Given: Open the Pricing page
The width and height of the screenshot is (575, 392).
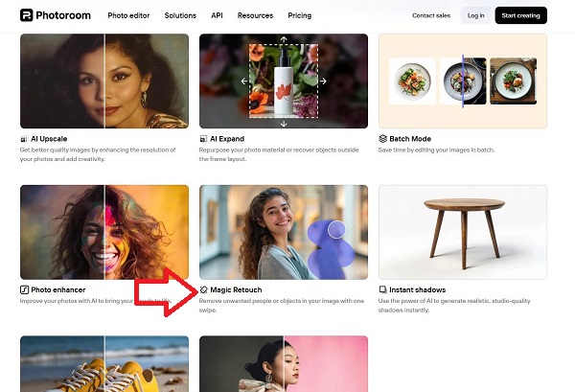Looking at the screenshot, I should pos(299,15).
